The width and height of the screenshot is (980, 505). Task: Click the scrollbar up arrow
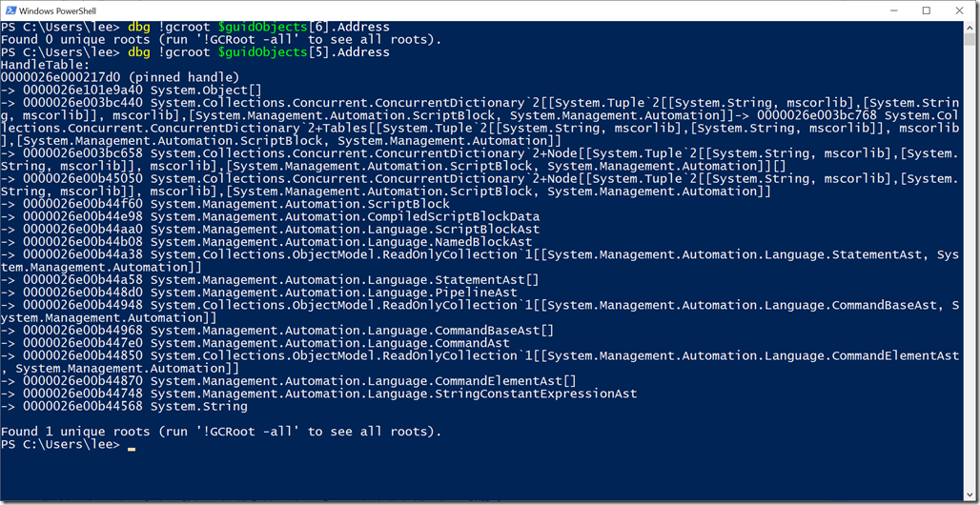[970, 27]
